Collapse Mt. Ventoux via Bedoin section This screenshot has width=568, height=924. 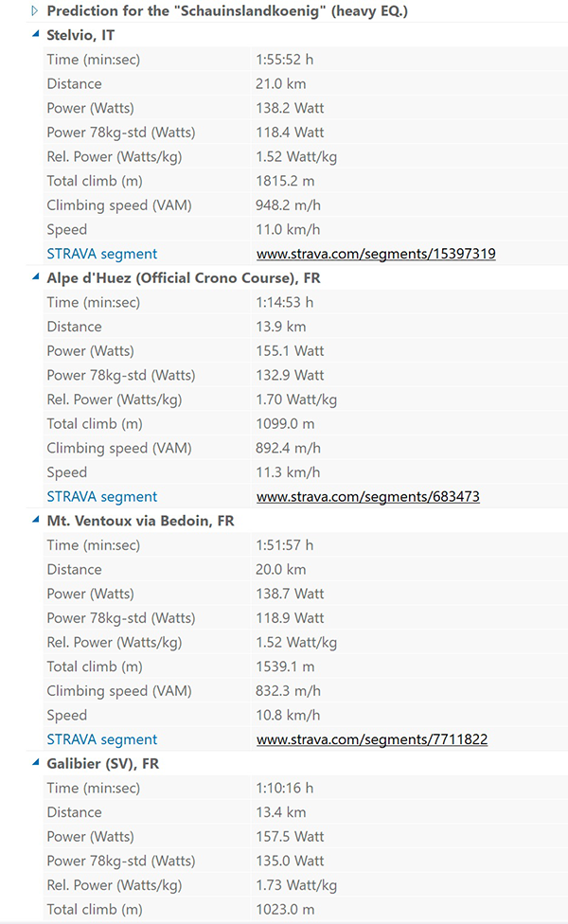click(35, 521)
